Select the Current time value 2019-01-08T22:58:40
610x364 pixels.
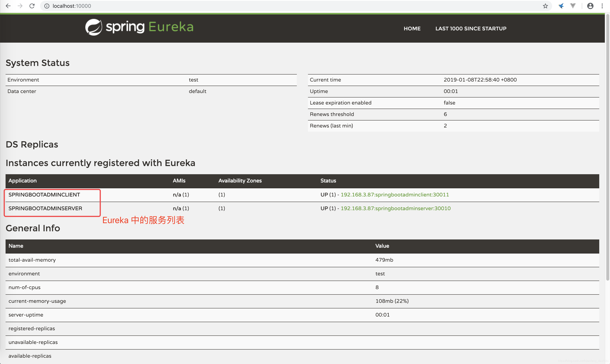pos(480,80)
